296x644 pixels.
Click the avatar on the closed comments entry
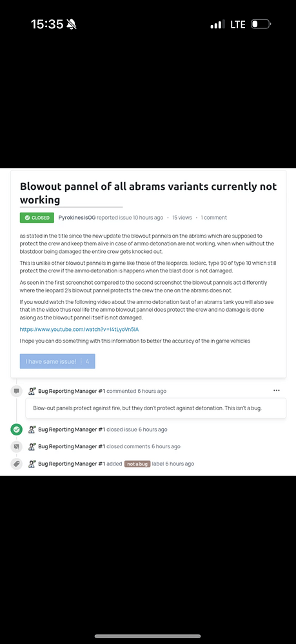point(32,446)
